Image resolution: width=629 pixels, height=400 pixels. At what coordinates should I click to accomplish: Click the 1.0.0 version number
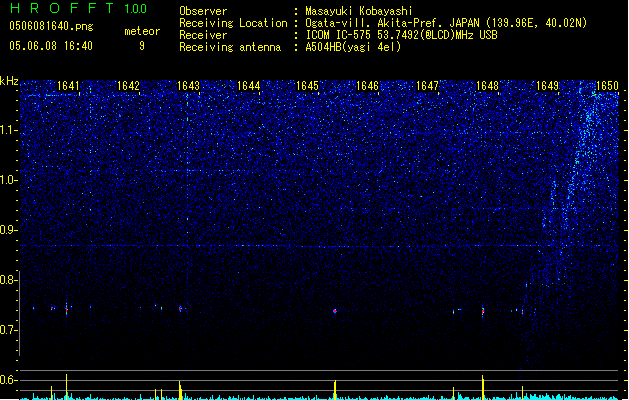click(x=136, y=9)
